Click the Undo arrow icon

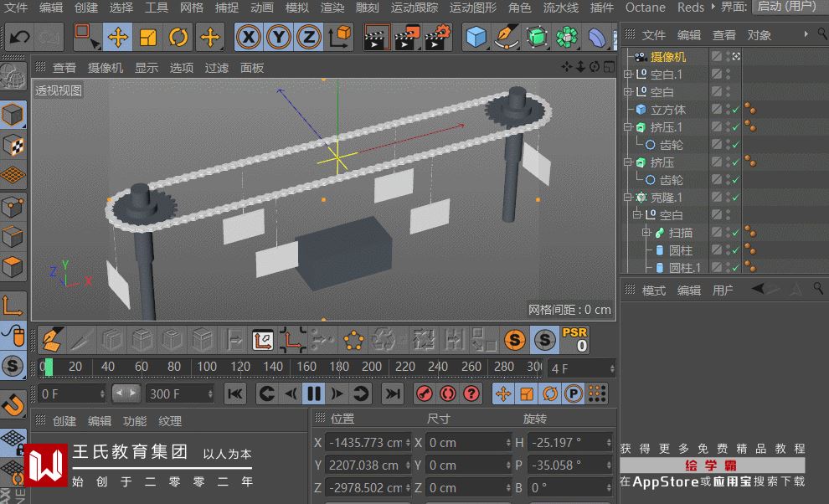(19, 38)
